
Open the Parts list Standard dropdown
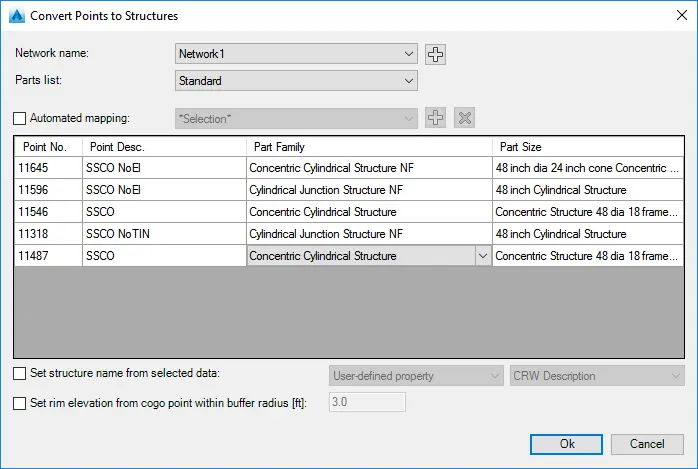point(296,81)
